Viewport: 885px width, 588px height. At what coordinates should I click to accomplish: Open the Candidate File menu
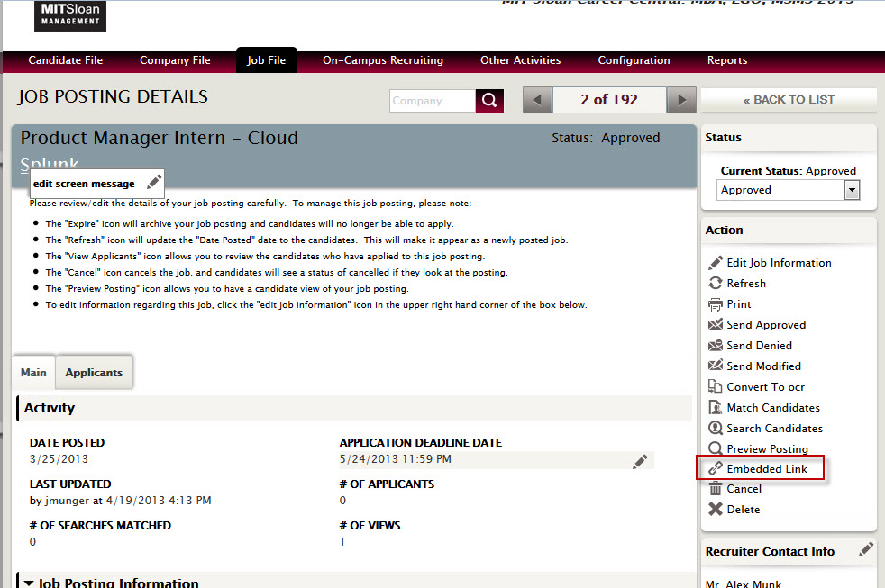[66, 60]
